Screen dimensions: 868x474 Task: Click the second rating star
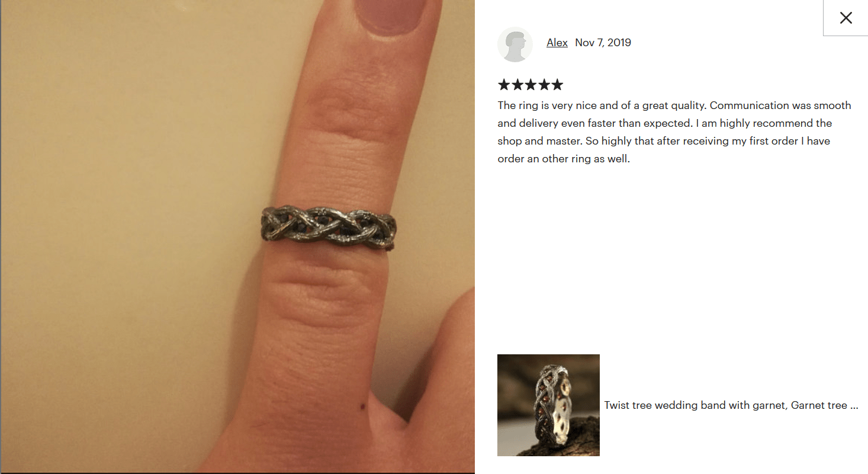point(517,85)
